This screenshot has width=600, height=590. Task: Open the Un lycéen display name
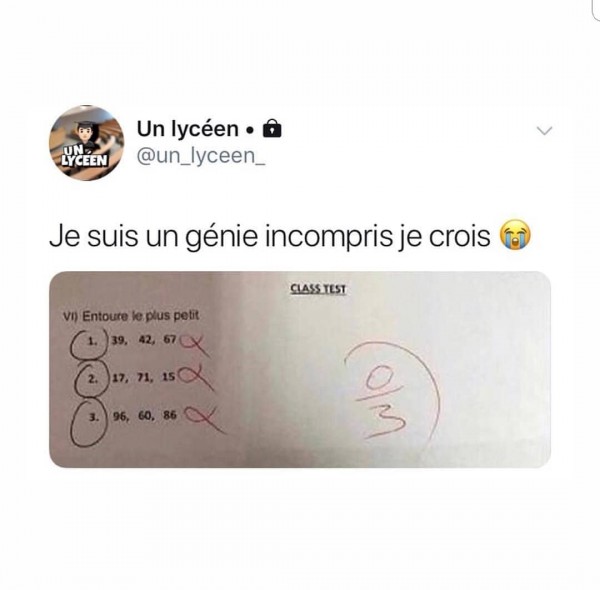[x=188, y=129]
